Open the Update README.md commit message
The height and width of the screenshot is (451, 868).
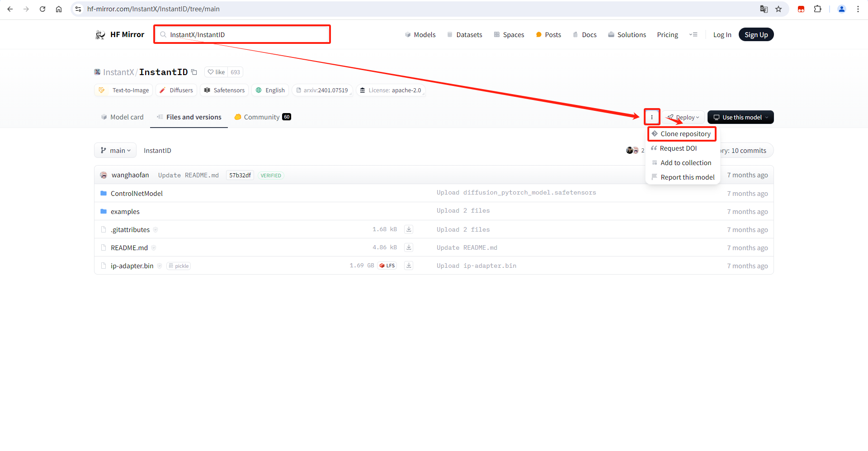pyautogui.click(x=188, y=176)
